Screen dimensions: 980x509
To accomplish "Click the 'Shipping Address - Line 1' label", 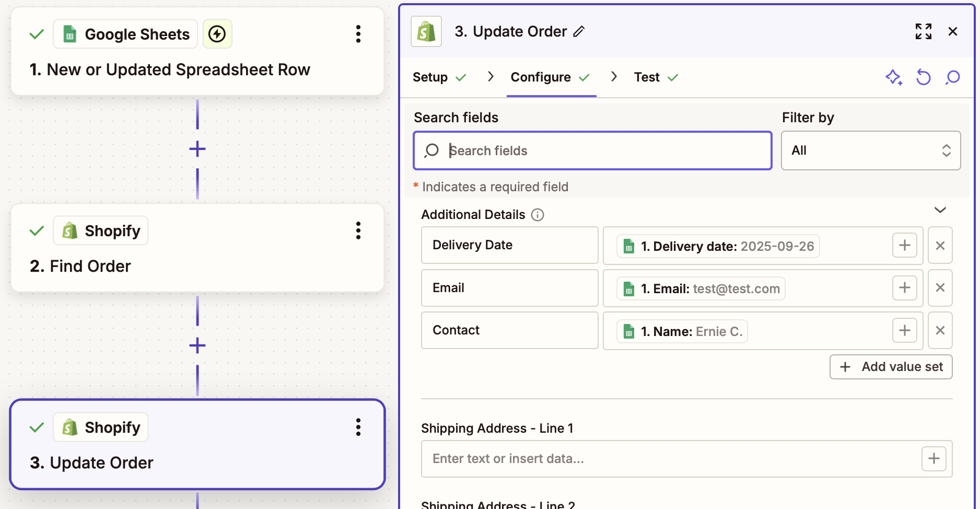I will tap(497, 429).
